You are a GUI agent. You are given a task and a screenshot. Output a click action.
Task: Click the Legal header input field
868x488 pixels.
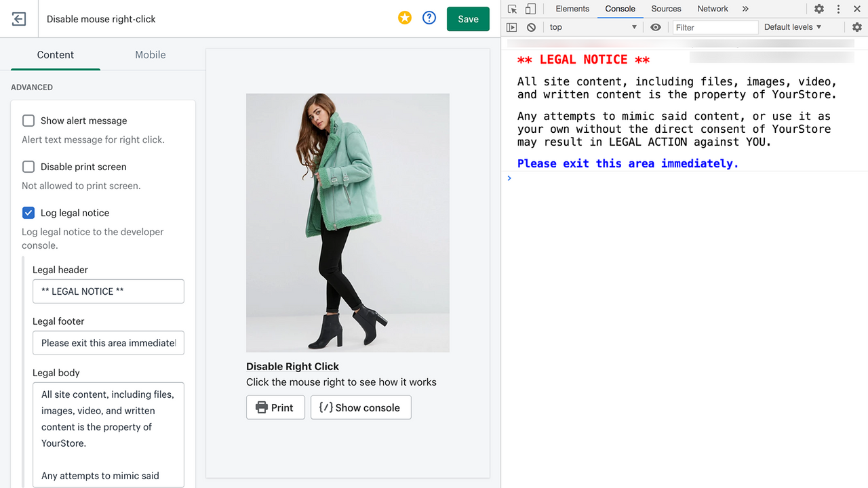point(108,291)
